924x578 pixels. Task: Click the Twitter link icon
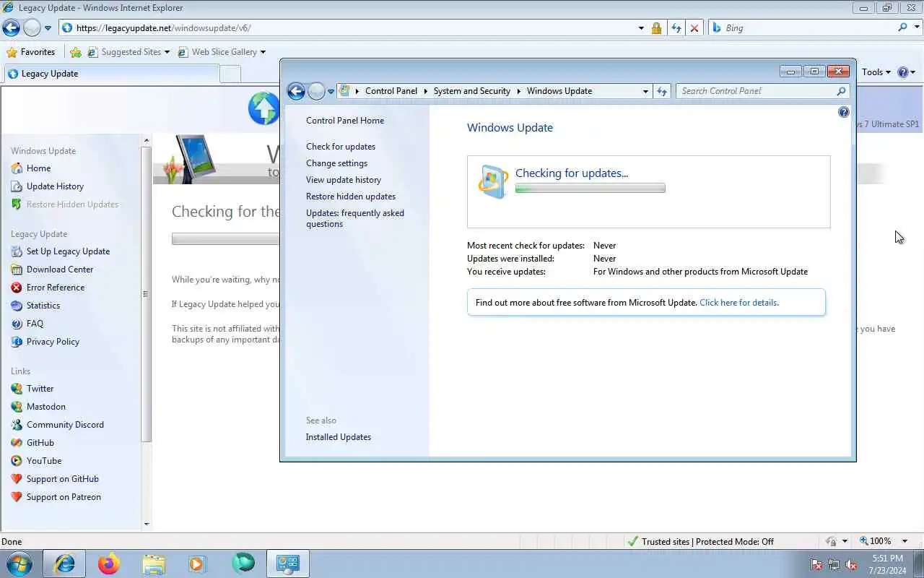click(x=17, y=389)
